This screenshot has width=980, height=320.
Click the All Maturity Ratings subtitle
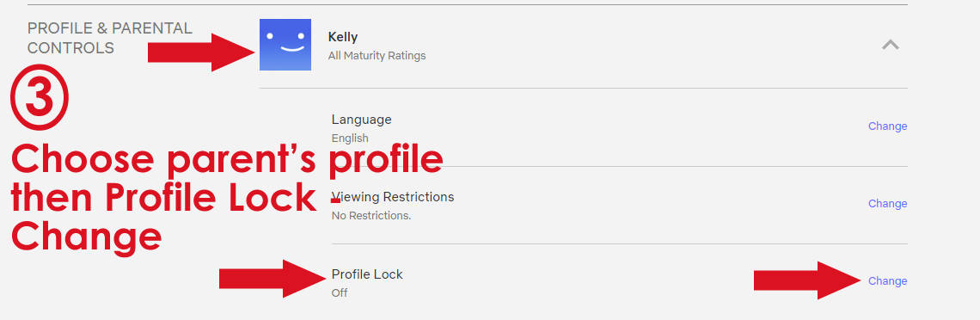click(377, 56)
